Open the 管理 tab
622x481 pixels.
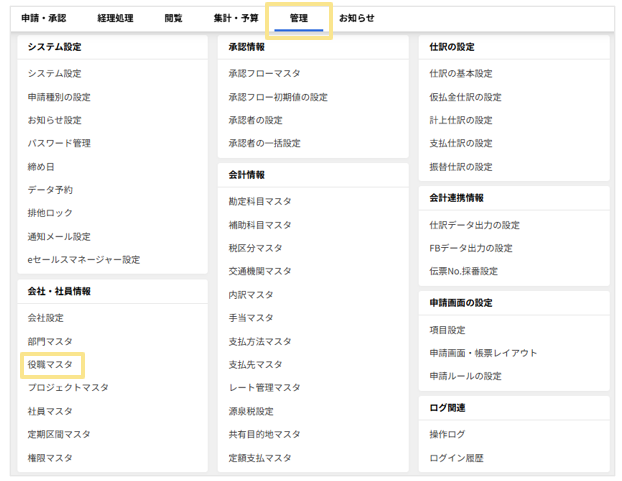tap(298, 18)
